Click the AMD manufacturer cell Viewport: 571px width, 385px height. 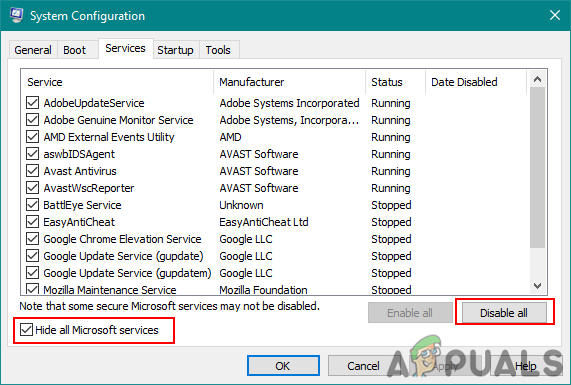coord(231,137)
